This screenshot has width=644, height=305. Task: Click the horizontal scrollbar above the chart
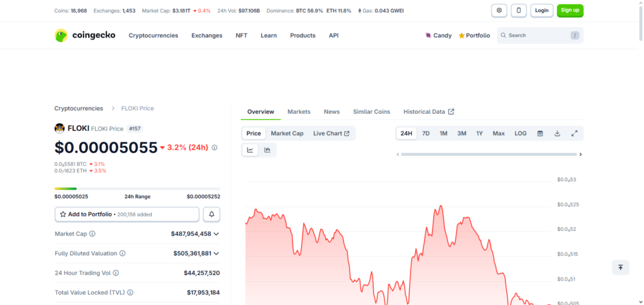click(488, 154)
